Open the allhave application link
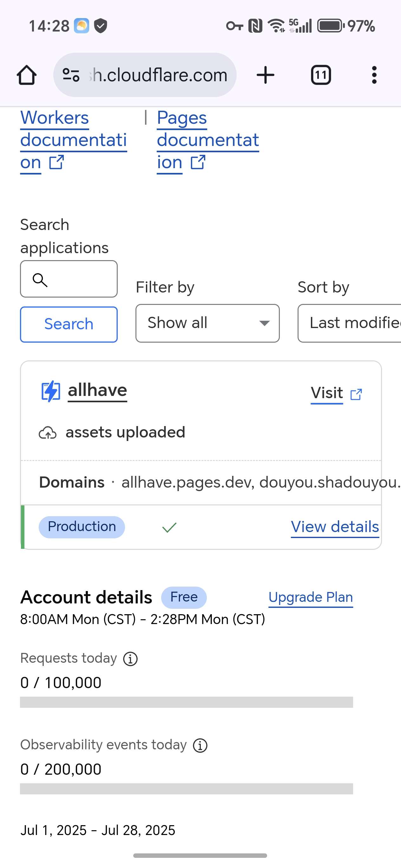This screenshot has width=401, height=868. [97, 390]
